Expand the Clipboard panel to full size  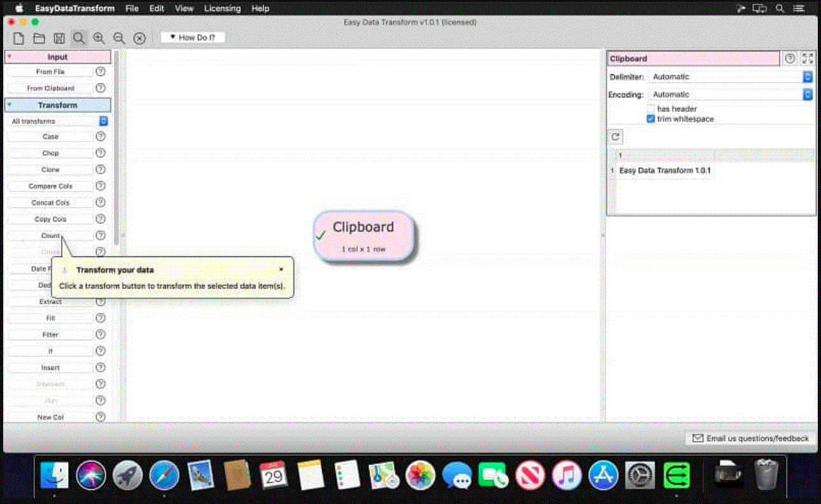pos(808,59)
